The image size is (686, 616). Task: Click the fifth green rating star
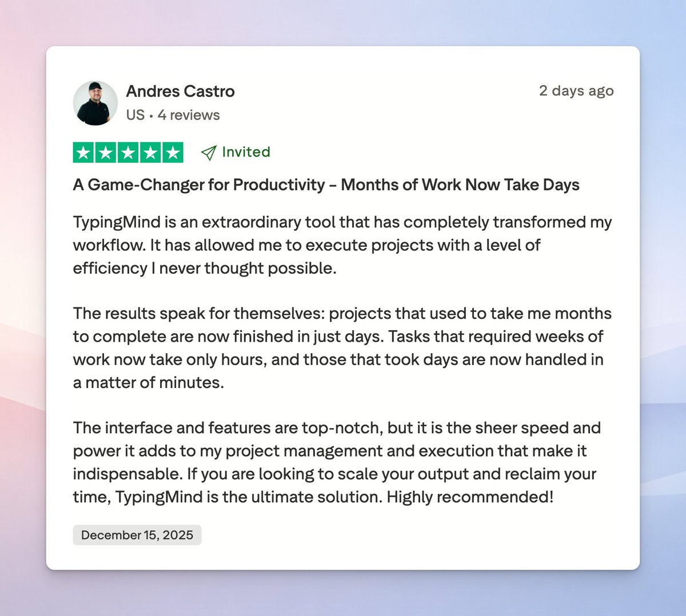tap(172, 153)
